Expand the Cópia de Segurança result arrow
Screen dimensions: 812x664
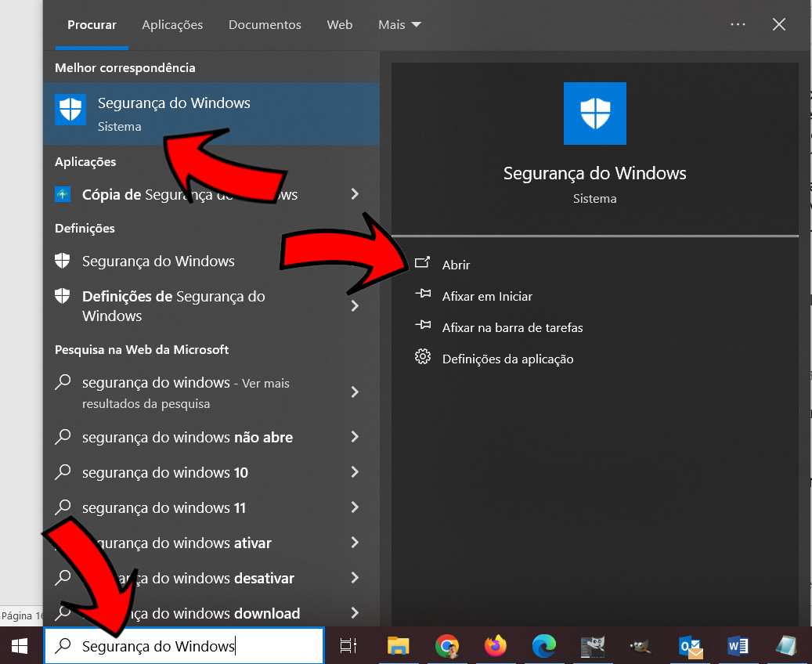(355, 193)
